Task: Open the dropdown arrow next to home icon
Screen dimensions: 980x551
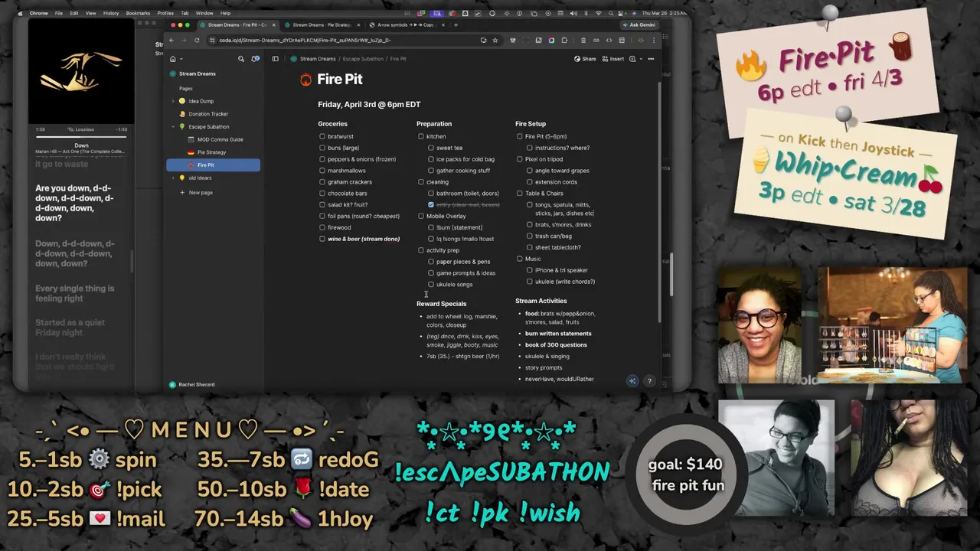Action: coord(181,59)
